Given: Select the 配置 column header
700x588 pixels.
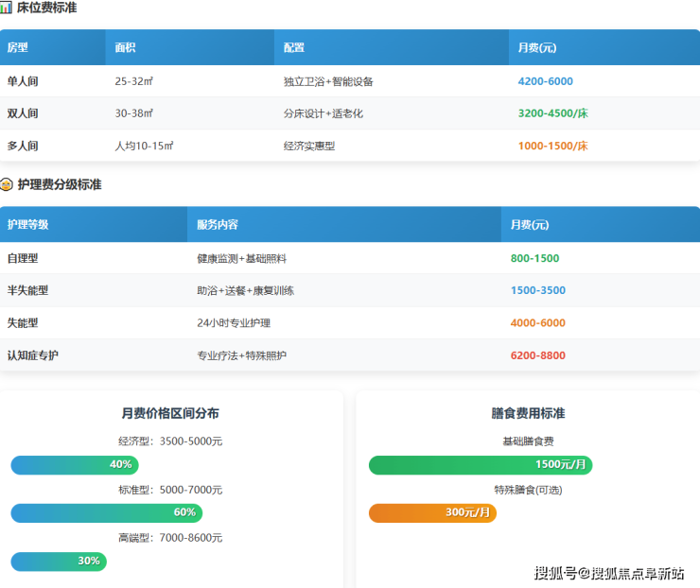Looking at the screenshot, I should tap(294, 47).
